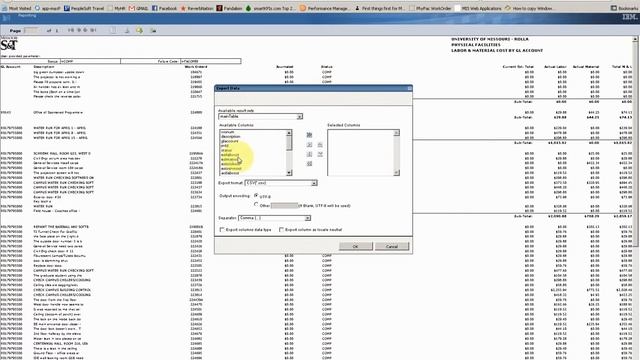Click Cancel in Export Data dialog
Image resolution: width=640 pixels, height=360 pixels.
(x=391, y=247)
